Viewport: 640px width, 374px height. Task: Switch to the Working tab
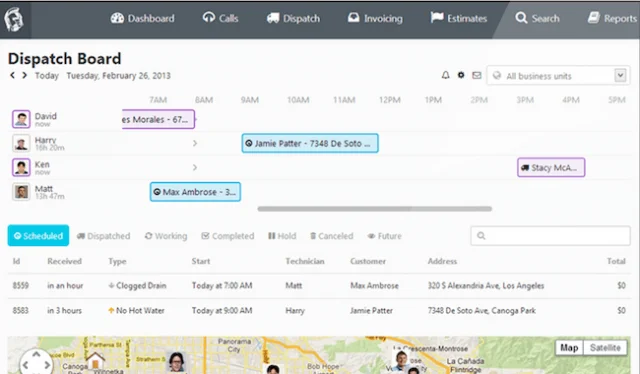pyautogui.click(x=166, y=236)
